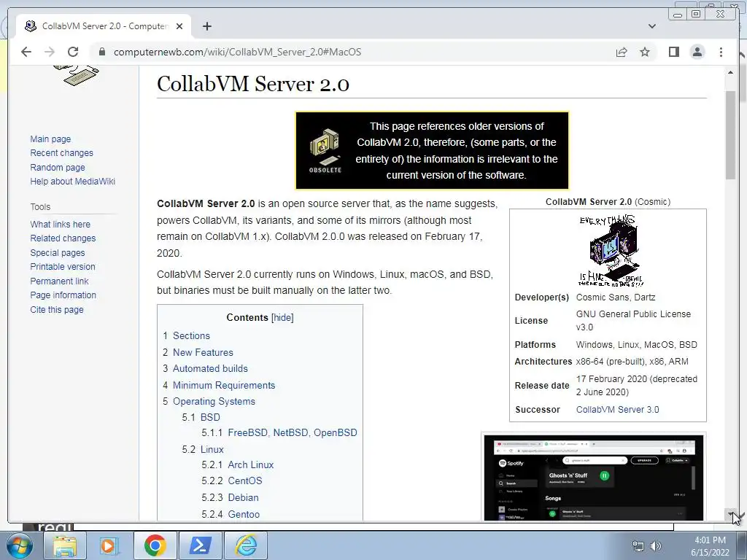Open Chrome profile avatar
This screenshot has width=747, height=560.
[x=697, y=52]
